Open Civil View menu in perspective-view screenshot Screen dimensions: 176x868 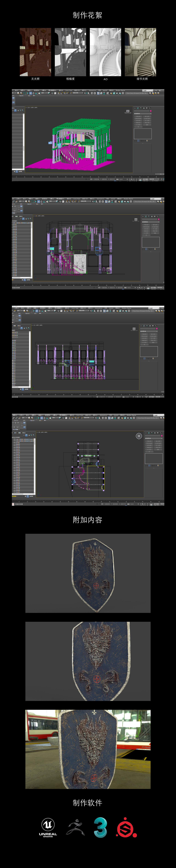69,90
